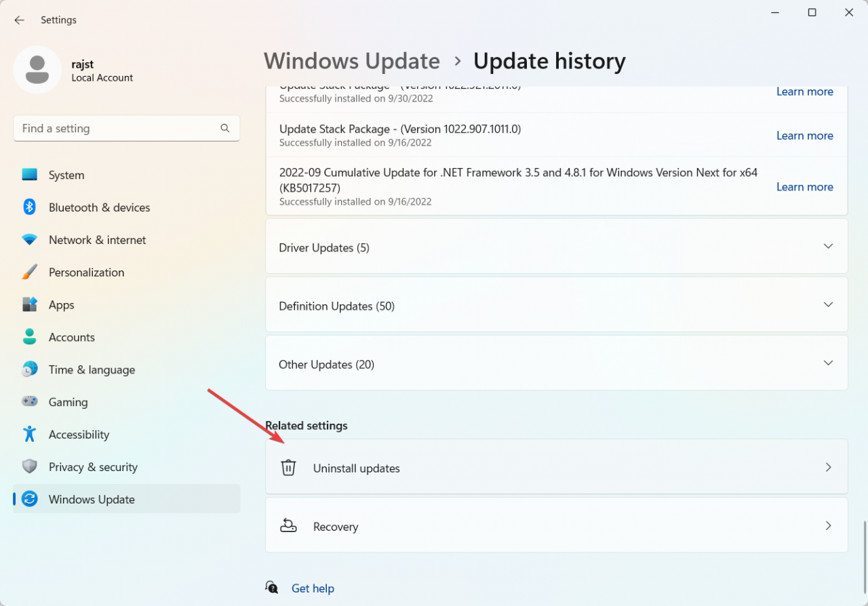868x606 pixels.
Task: Click the System monitor icon in sidebar
Action: [30, 175]
